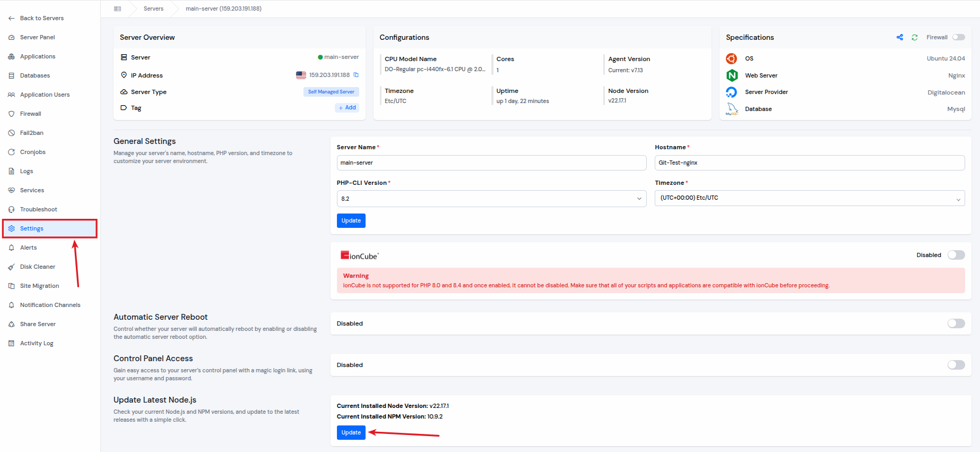Click the Hostname input field
Screen dimensions: 980x452
tap(809, 163)
